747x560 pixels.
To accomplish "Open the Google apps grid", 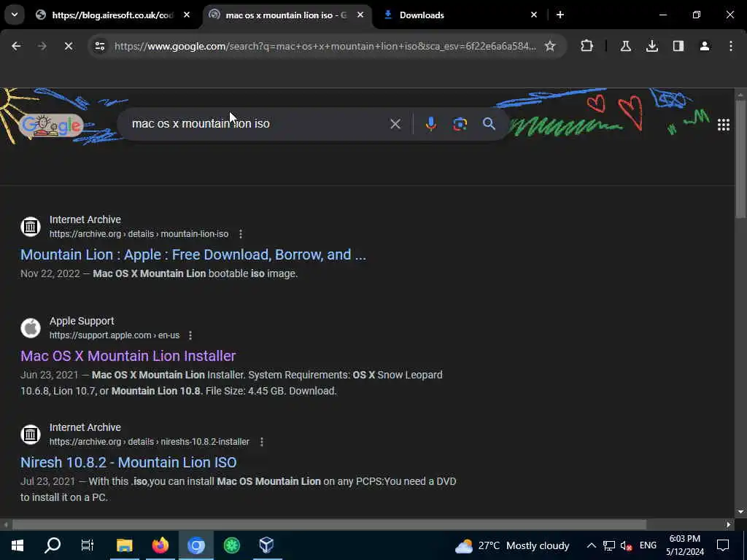I will coord(723,125).
